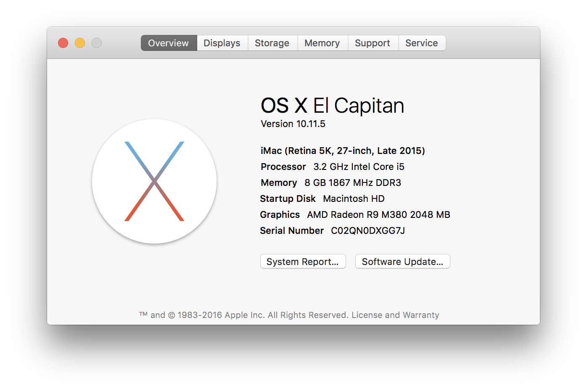587x392 pixels.
Task: Open the Service tab
Action: coord(422,42)
